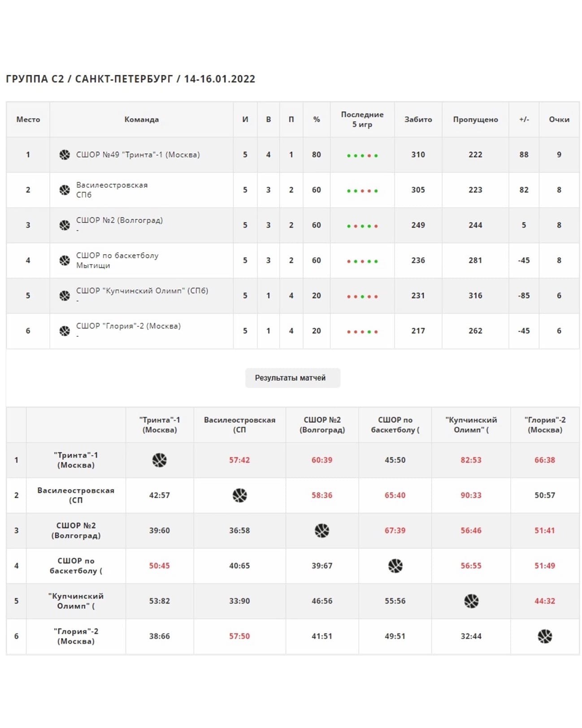Click basketball icon next to СШОР по баскетболу Мытищи
This screenshot has width=582, height=728.
pyautogui.click(x=65, y=260)
